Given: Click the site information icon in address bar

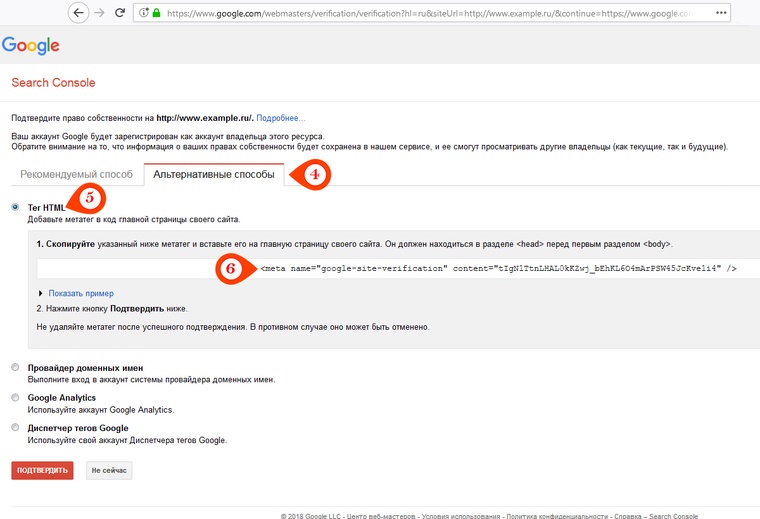Looking at the screenshot, I should (x=144, y=14).
